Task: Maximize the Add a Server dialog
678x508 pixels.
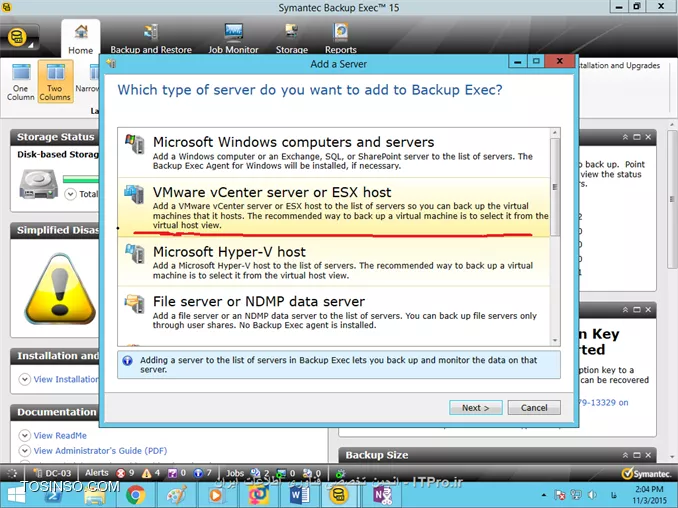Action: coord(536,61)
